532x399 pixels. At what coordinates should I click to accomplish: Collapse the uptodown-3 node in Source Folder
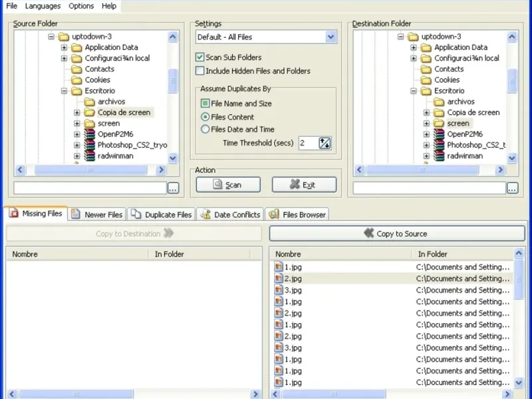(x=51, y=37)
